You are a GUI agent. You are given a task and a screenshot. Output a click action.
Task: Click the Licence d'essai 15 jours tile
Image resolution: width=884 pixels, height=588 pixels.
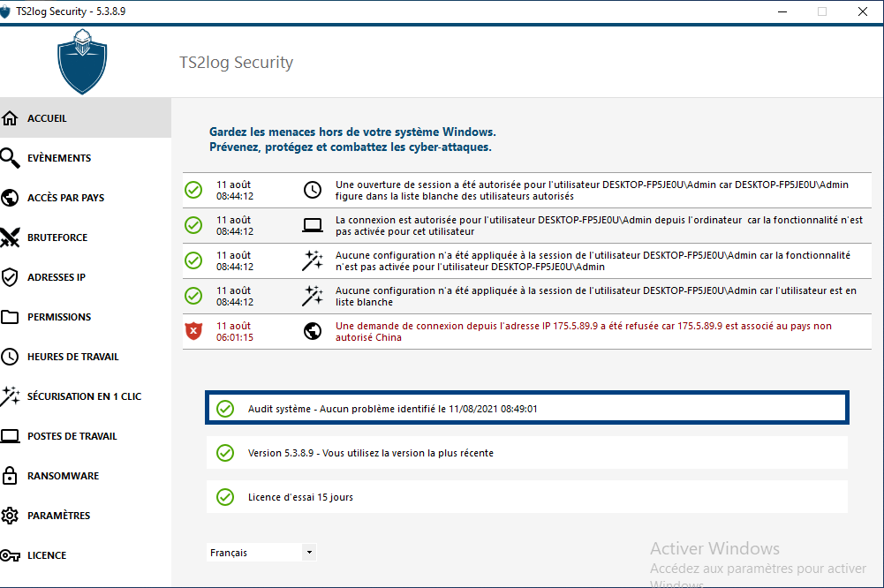[x=527, y=497]
